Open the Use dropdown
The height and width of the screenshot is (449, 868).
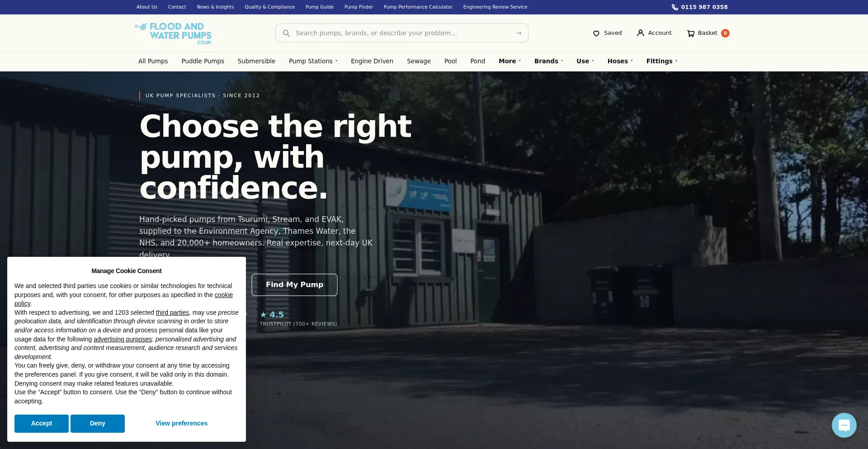click(x=585, y=61)
